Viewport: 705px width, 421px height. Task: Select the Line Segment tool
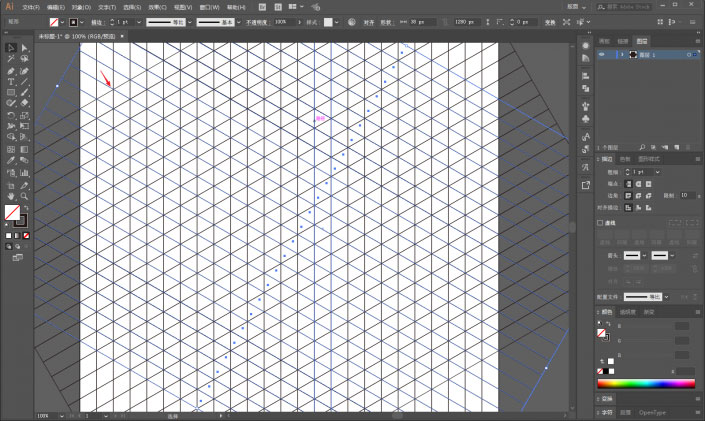(x=24, y=81)
